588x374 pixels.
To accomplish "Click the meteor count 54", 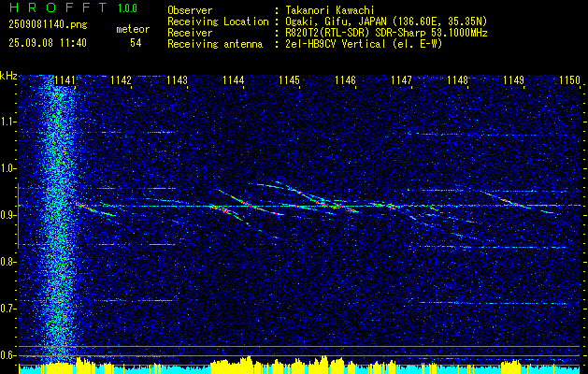I will [x=136, y=43].
